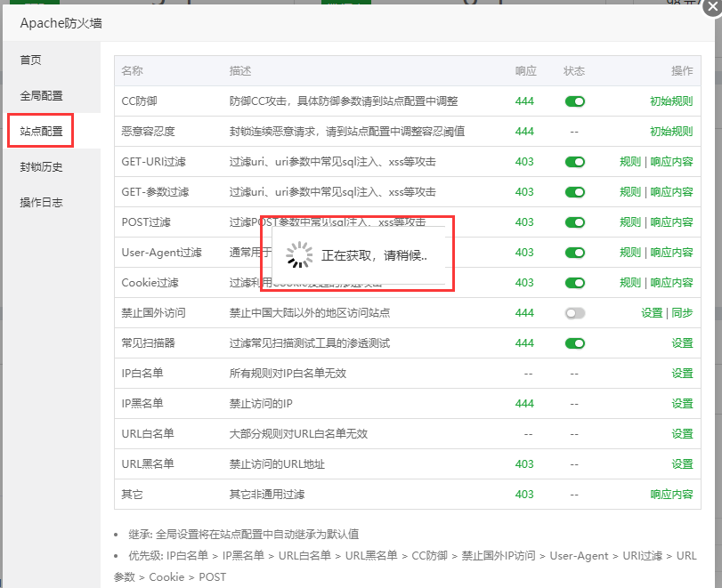This screenshot has height=588, width=722.
Task: Toggle the POST过滤 status switch
Action: point(574,222)
